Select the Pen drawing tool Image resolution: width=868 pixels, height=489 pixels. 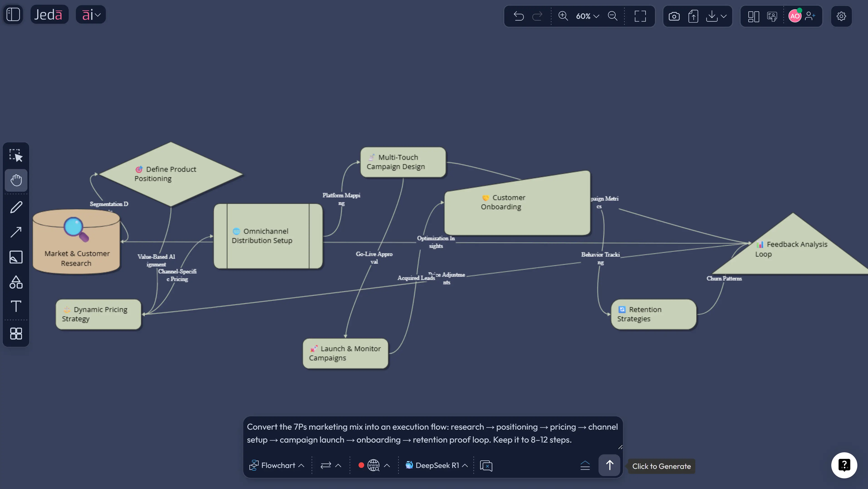pos(16,207)
